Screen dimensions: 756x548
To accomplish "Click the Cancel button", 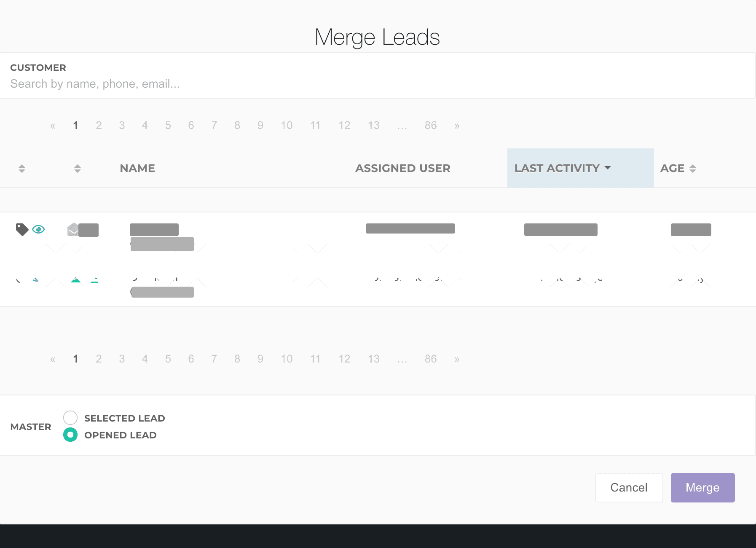I will tap(629, 487).
